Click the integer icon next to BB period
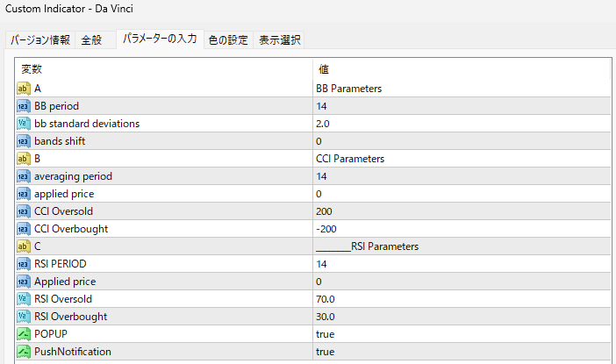Image resolution: width=616 pixels, height=364 pixels. 23,106
